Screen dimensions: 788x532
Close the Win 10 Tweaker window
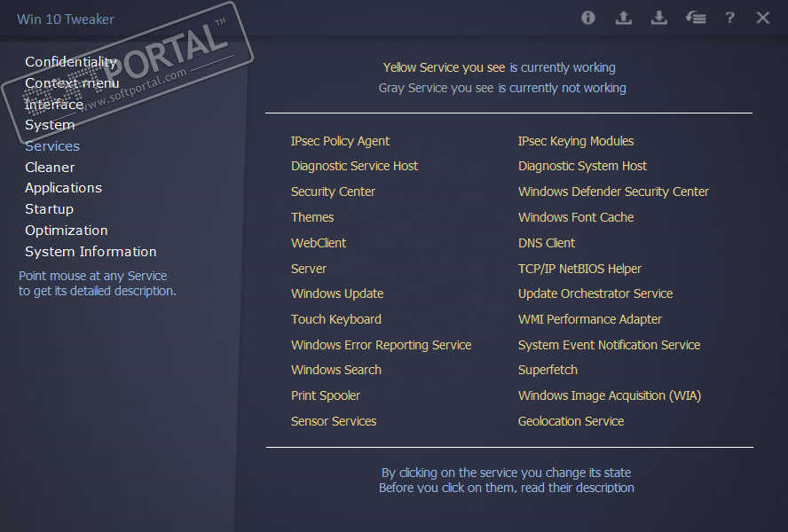coord(763,18)
